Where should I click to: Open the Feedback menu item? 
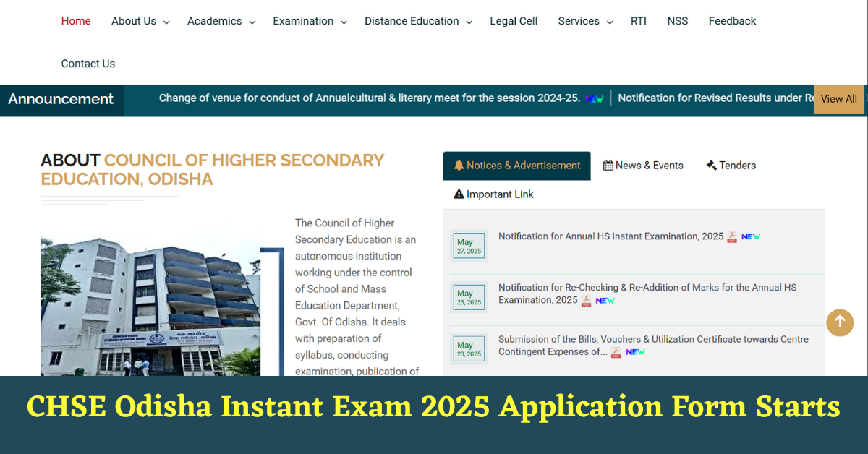[732, 21]
